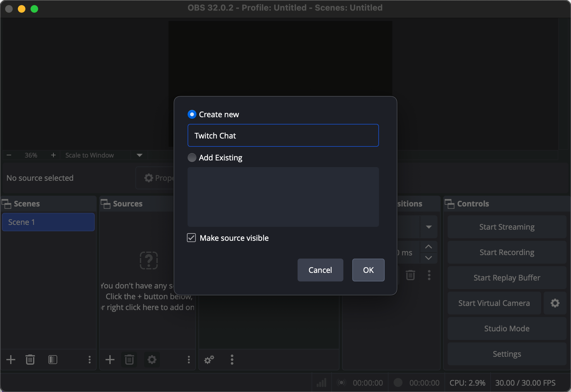The height and width of the screenshot is (392, 571).
Task: Add a new source with the plus icon
Action: (110, 360)
